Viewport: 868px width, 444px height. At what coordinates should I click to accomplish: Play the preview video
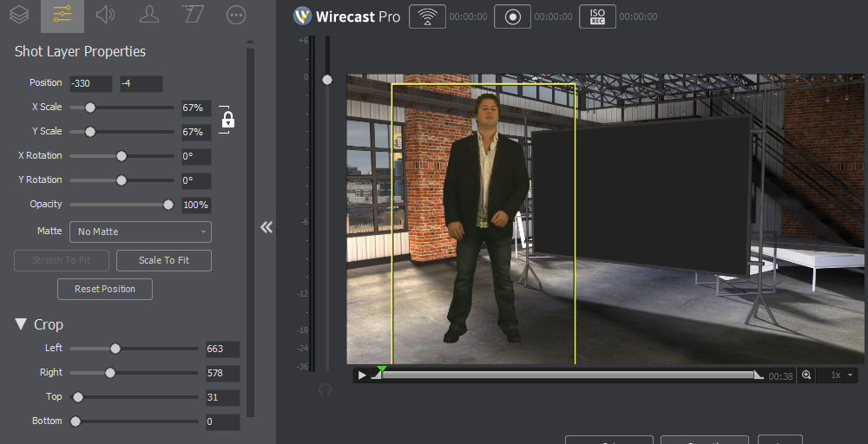[362, 375]
